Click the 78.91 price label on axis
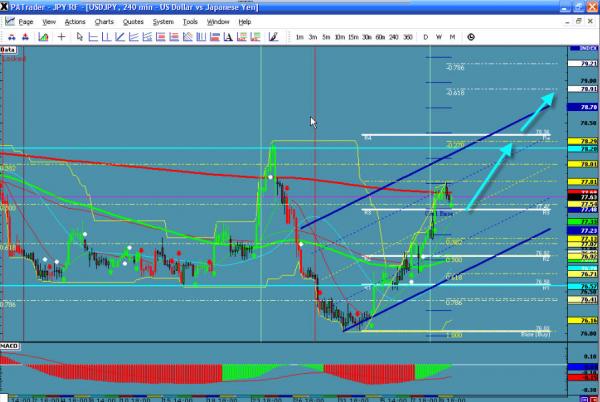This screenshot has width=600, height=402. pos(582,89)
